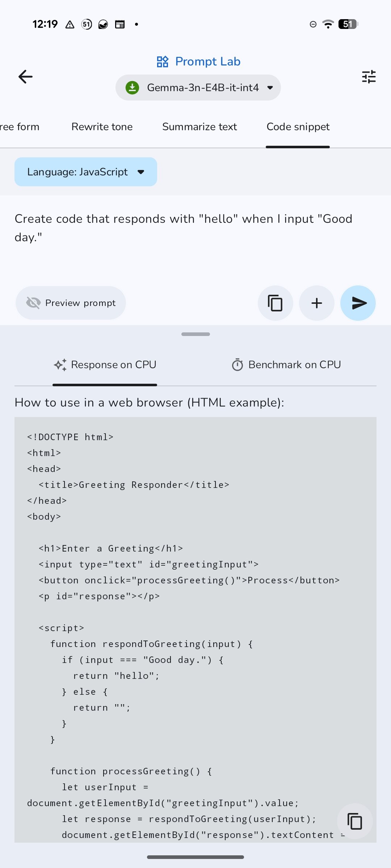Tap the green download model icon
The image size is (391, 868).
click(x=133, y=88)
